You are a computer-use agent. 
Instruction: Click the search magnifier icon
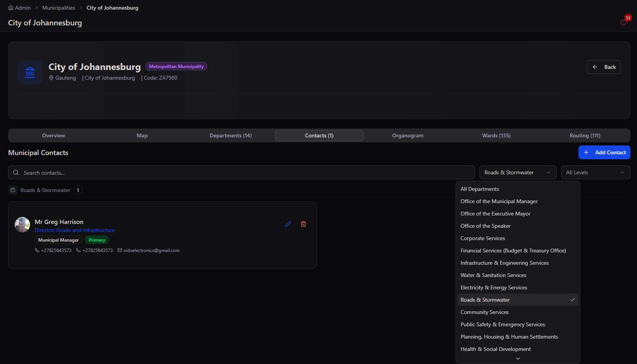[16, 173]
